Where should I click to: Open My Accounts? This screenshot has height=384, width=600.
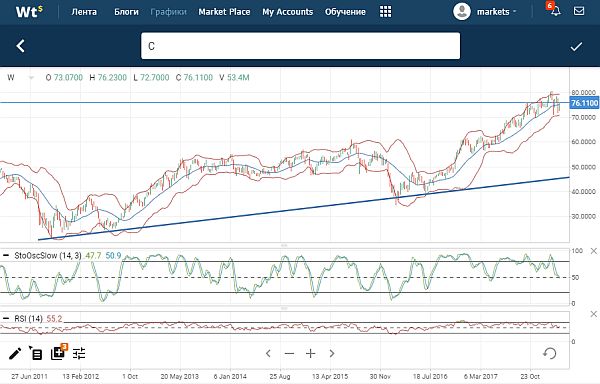click(x=288, y=12)
